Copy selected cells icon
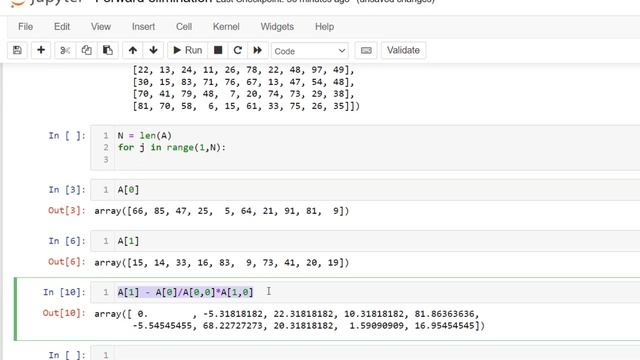Screen dimensions: 640x360 click(87, 50)
